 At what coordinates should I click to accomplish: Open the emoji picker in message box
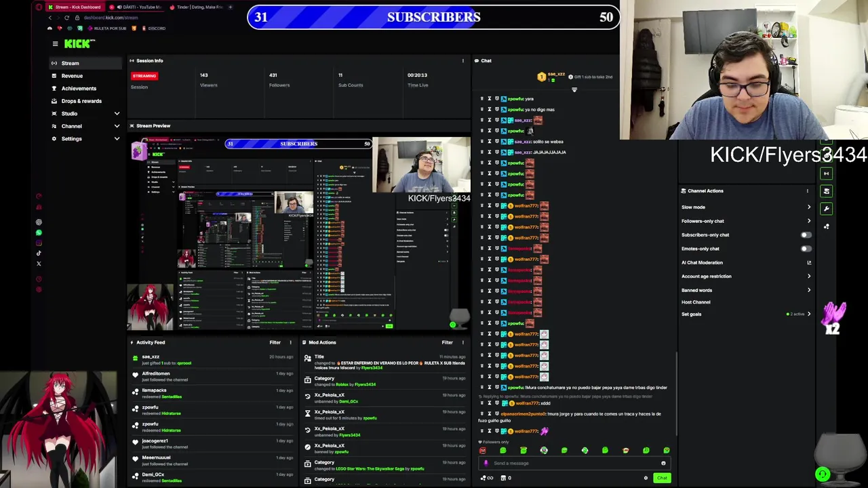(x=663, y=464)
